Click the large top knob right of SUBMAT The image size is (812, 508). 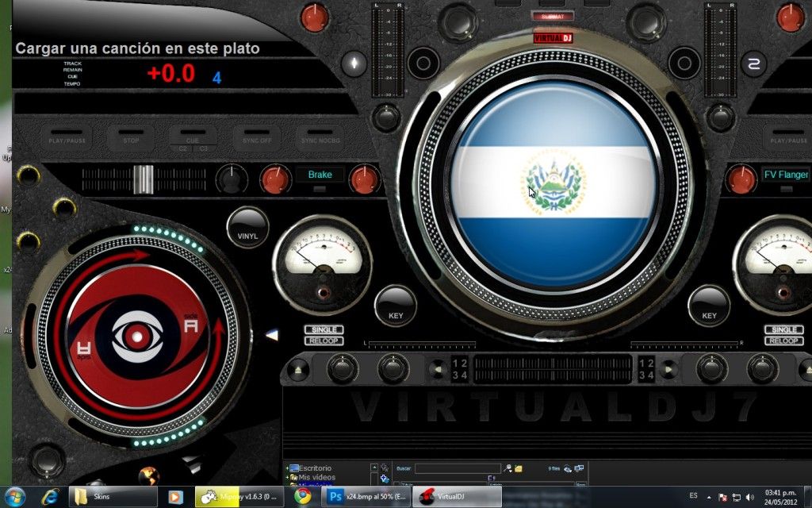tap(646, 21)
